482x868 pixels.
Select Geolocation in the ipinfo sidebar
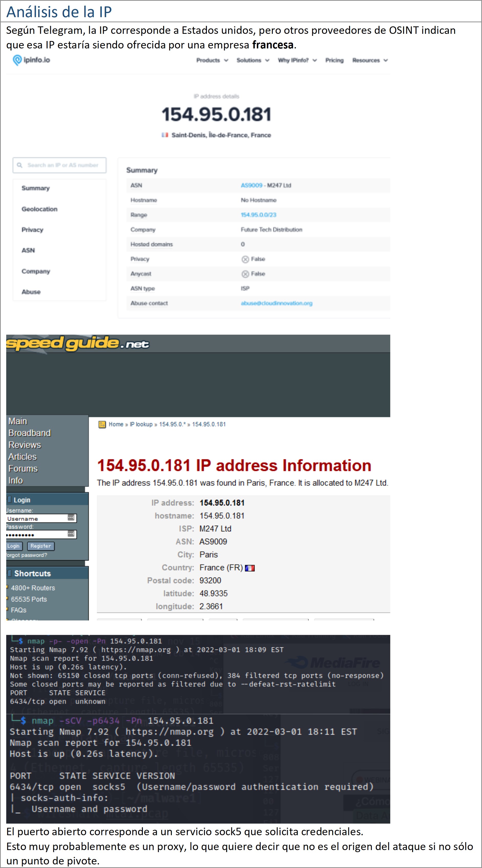click(x=39, y=209)
